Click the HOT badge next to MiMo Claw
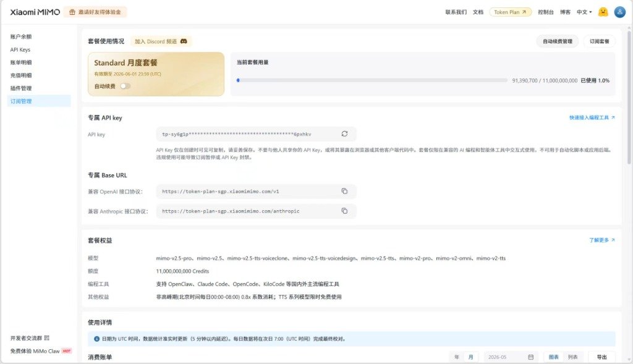This screenshot has width=633, height=364. click(x=67, y=350)
